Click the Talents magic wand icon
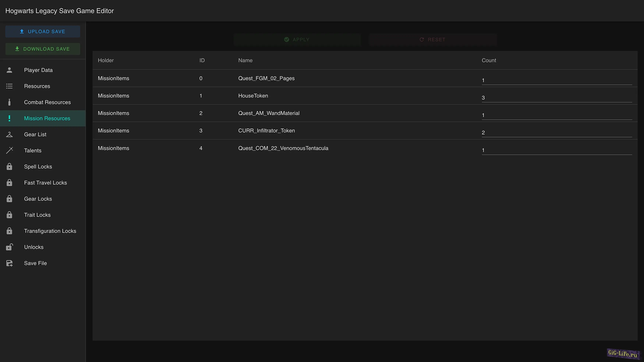Viewport: 644px width, 362px height. tap(9, 150)
